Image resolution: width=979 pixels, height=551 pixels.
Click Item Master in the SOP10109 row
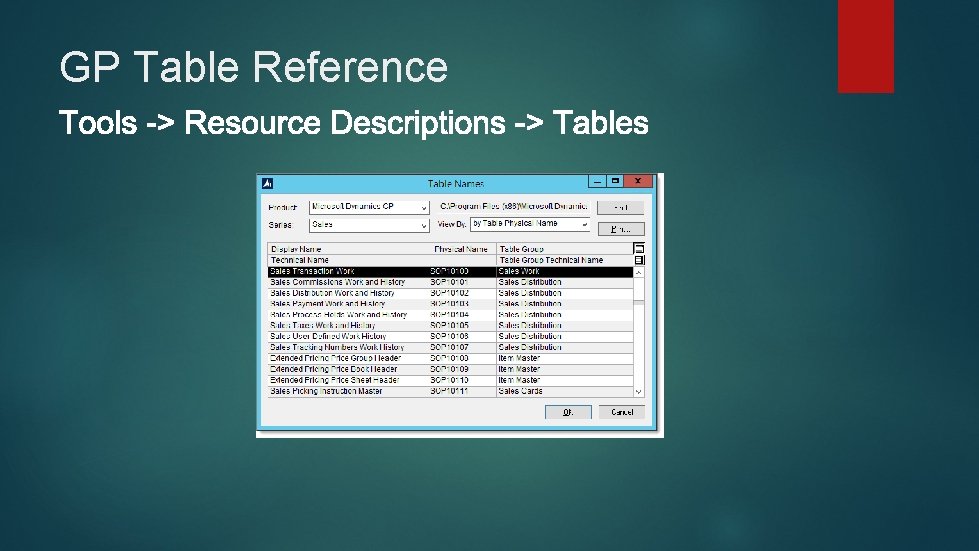pos(519,369)
